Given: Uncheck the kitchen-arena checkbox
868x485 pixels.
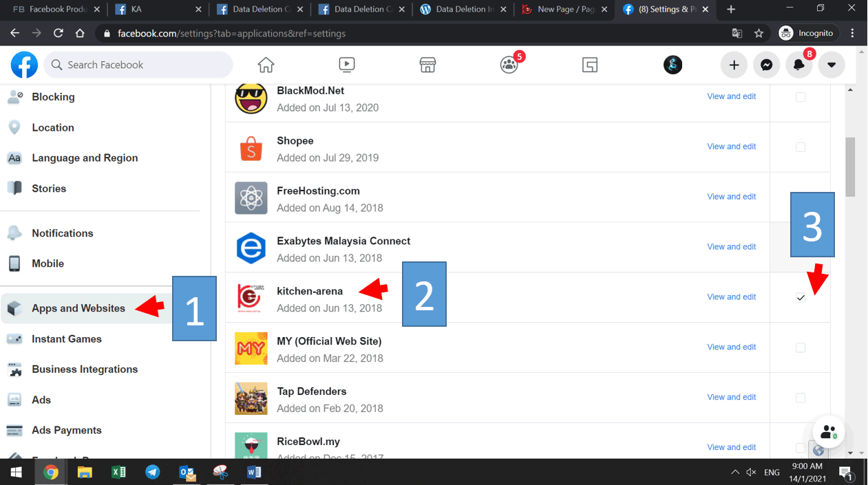Looking at the screenshot, I should pyautogui.click(x=801, y=297).
